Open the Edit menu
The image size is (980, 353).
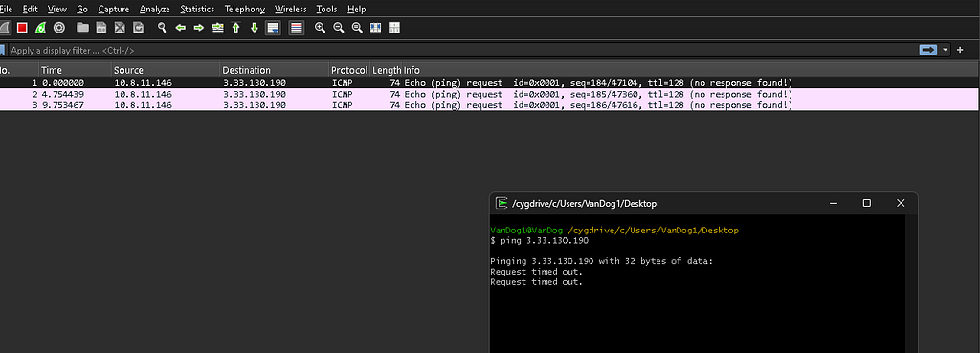point(30,9)
